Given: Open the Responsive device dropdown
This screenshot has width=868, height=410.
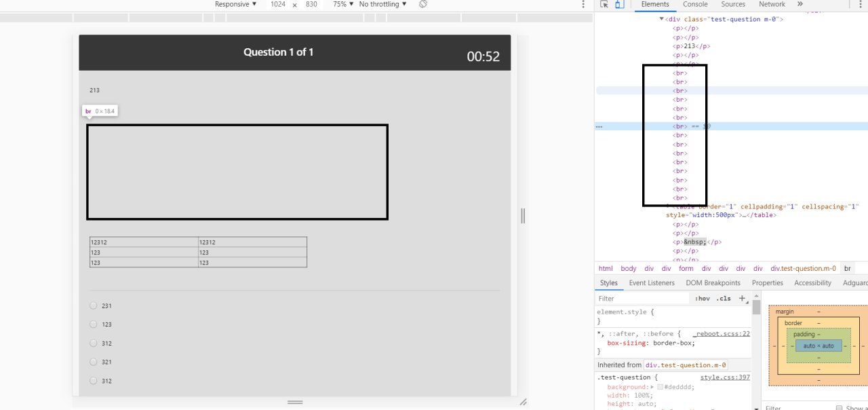Looking at the screenshot, I should pos(236,4).
